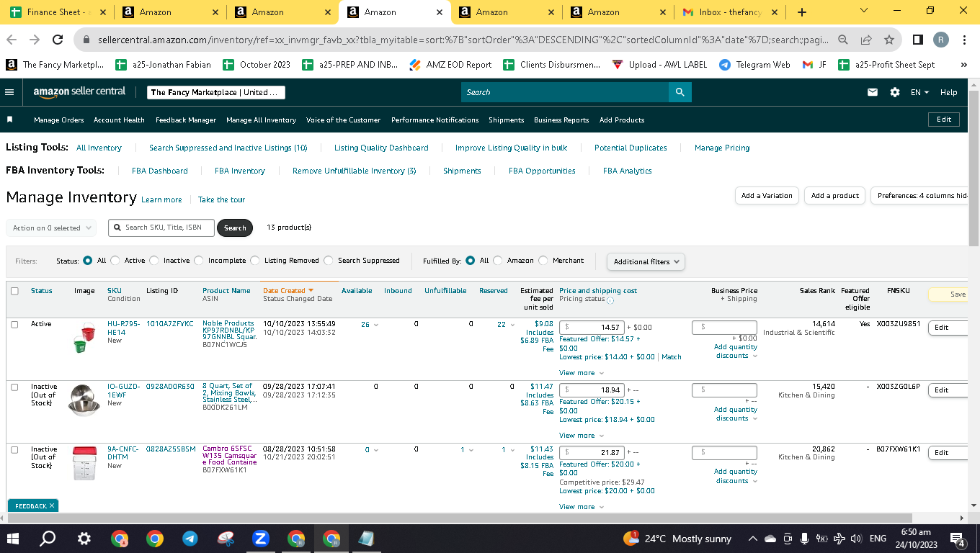Open the AMZ EOD Report bookmark
The image size is (980, 553).
(450, 65)
